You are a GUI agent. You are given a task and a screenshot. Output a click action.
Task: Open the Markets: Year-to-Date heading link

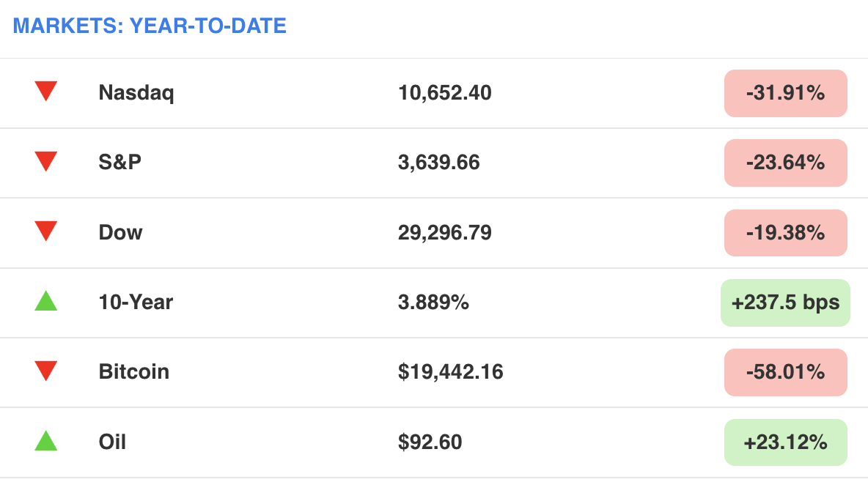click(150, 26)
